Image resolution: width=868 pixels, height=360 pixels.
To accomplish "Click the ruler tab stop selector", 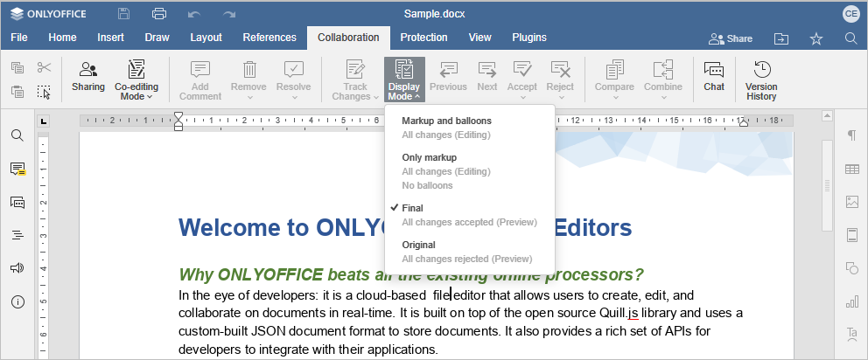I will click(x=44, y=121).
